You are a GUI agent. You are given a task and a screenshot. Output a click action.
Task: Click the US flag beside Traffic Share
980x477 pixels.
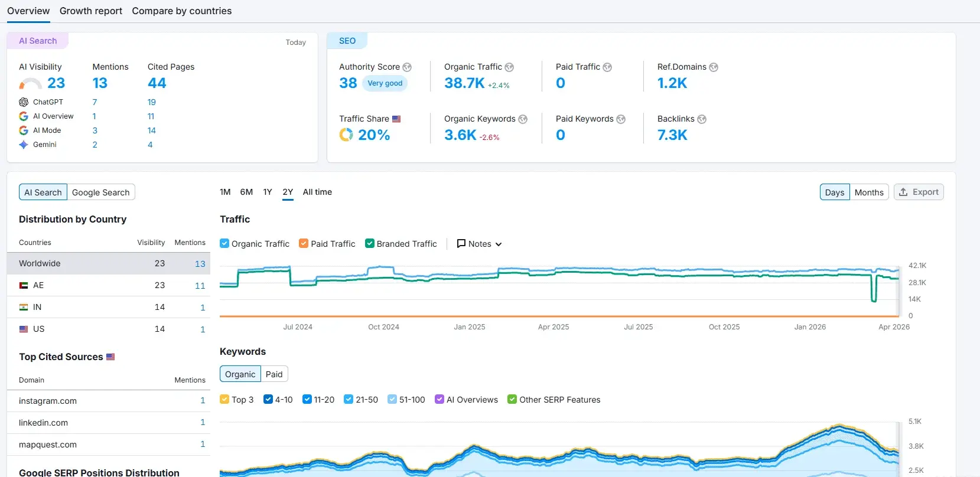[x=396, y=119]
